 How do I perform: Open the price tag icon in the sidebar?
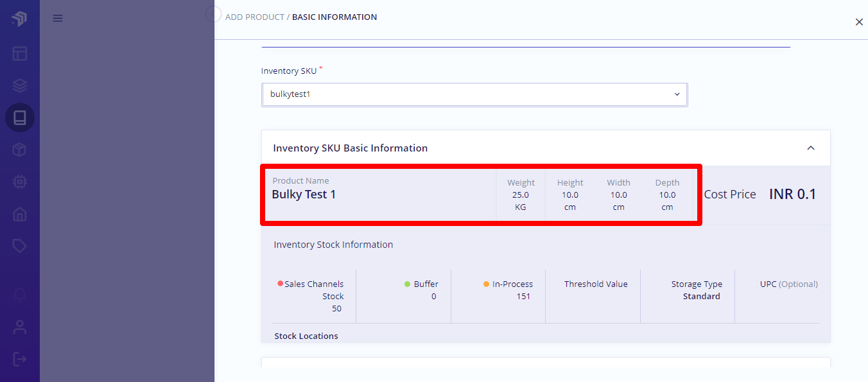coord(20,246)
